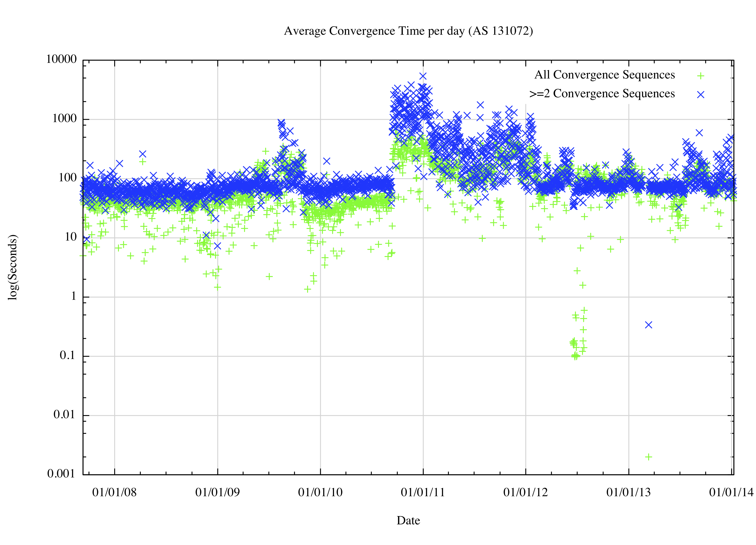Click the 10000 y-axis tick label
Image resolution: width=756 pixels, height=545 pixels.
[x=61, y=59]
